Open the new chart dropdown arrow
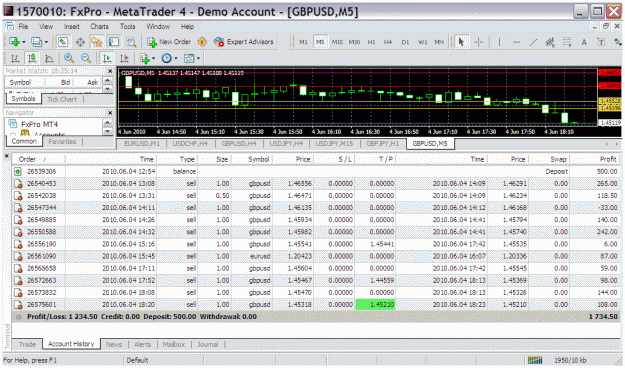The image size is (625, 368). pyautogui.click(x=23, y=42)
